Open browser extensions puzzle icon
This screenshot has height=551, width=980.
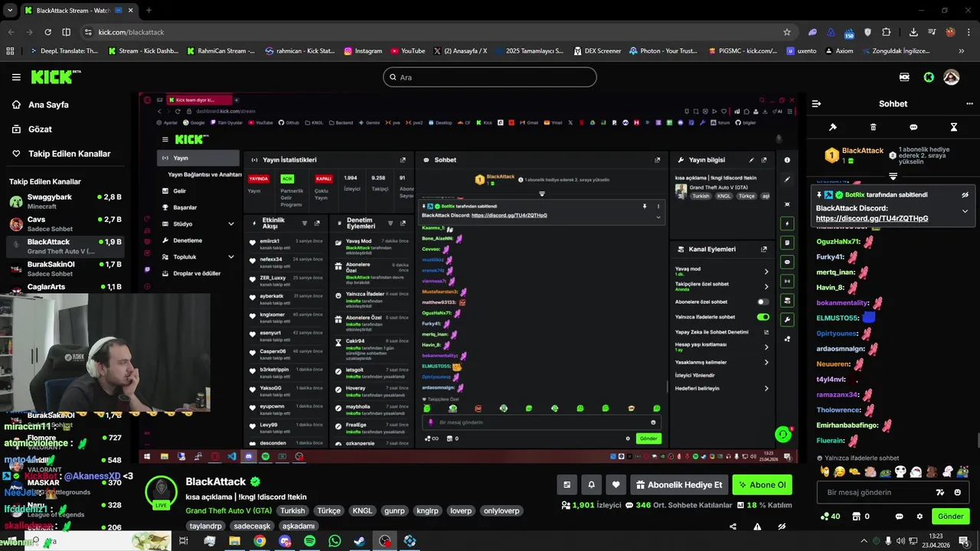[x=886, y=32]
